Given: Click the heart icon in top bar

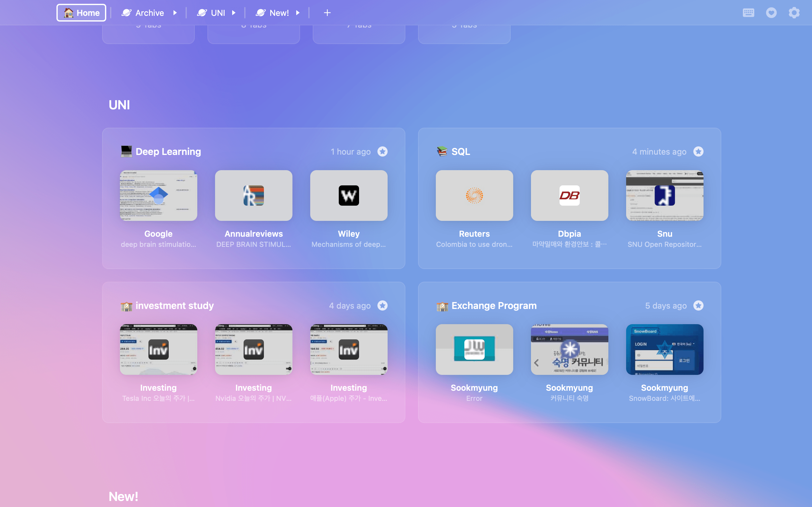Looking at the screenshot, I should (771, 13).
